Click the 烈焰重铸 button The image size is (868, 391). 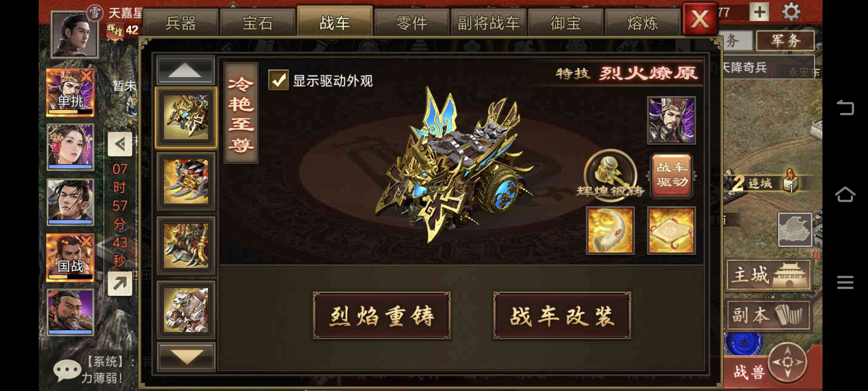[x=381, y=316]
